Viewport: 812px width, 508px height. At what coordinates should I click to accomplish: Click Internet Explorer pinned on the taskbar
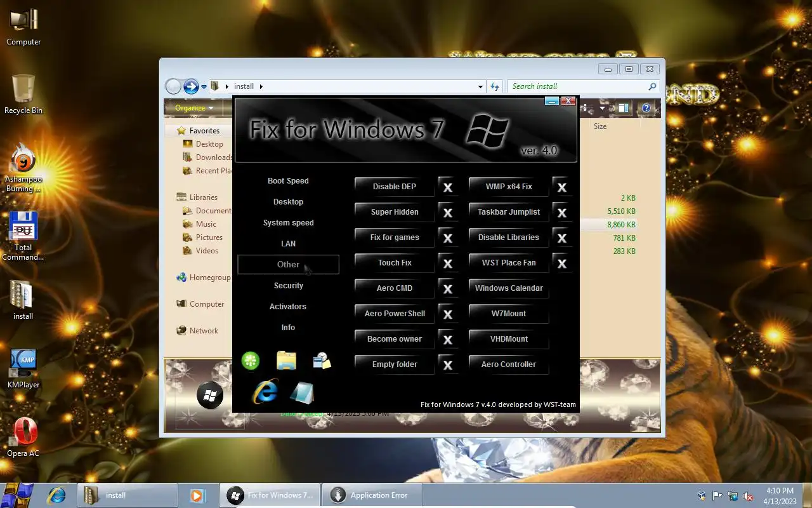(x=56, y=495)
